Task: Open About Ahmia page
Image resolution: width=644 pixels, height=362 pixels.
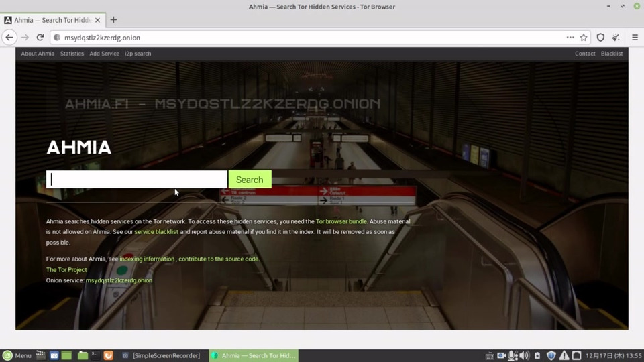Action: [x=38, y=54]
